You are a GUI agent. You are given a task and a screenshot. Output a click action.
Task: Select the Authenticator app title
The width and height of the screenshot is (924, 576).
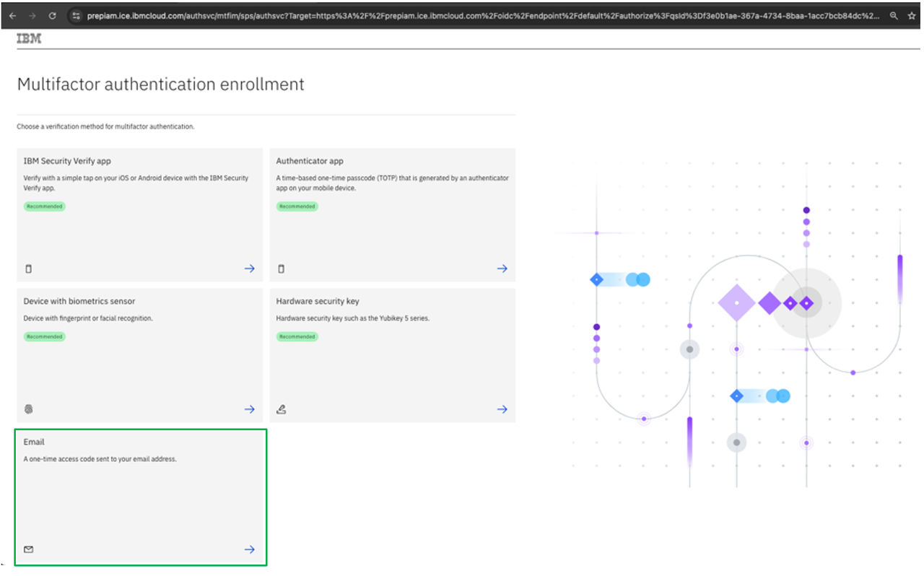(310, 161)
